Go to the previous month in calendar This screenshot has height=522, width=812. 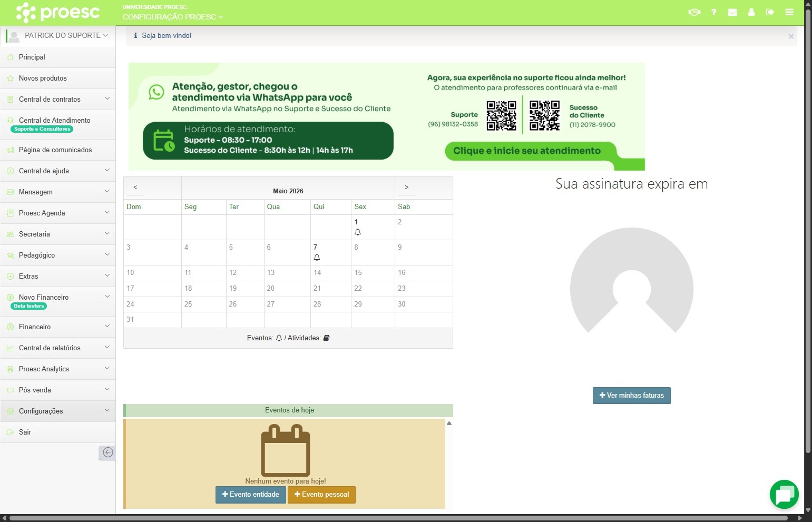135,188
